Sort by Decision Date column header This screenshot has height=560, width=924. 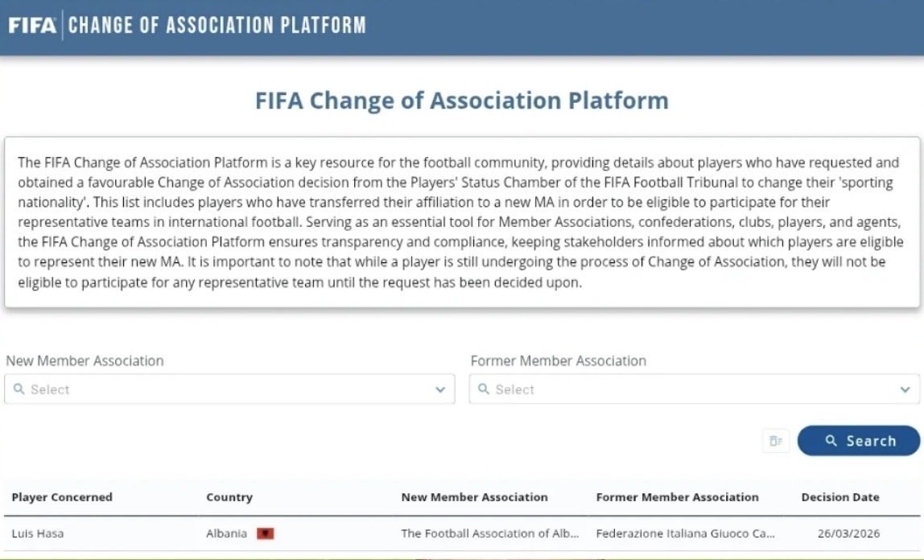(840, 497)
